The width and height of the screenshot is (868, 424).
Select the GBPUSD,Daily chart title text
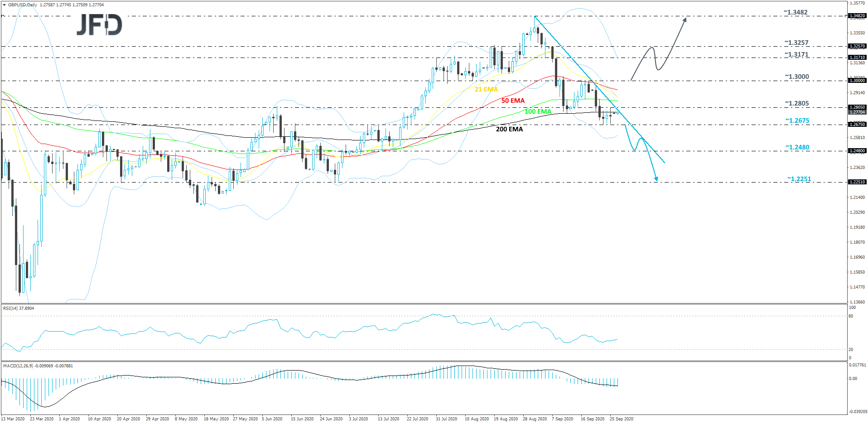(23, 5)
